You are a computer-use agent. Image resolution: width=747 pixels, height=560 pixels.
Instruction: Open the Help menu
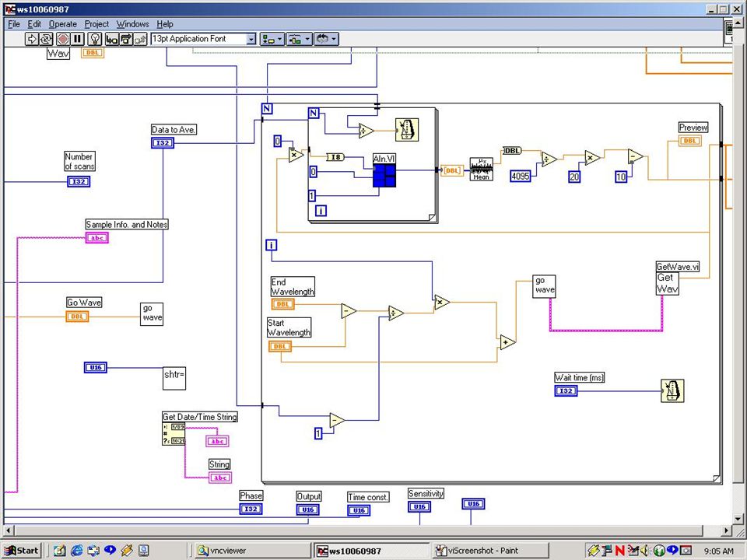point(165,24)
